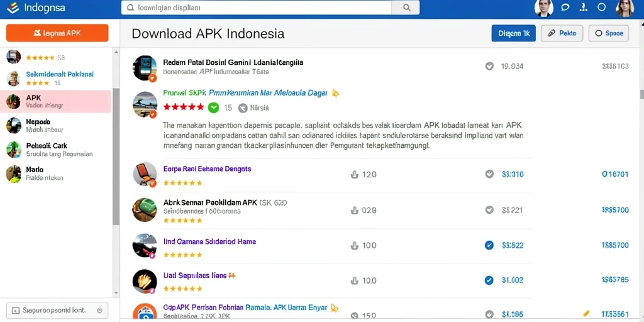
Task: Click the Pekte button with pencil
Action: click(x=562, y=33)
